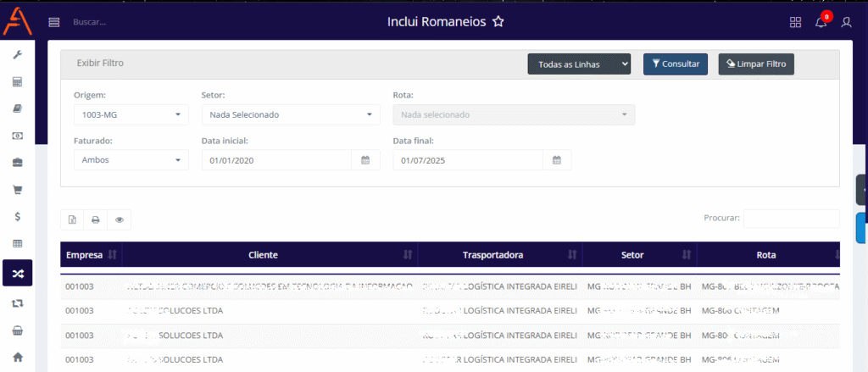The image size is (868, 372).
Task: Sort table by Cliente column
Action: pos(263,254)
